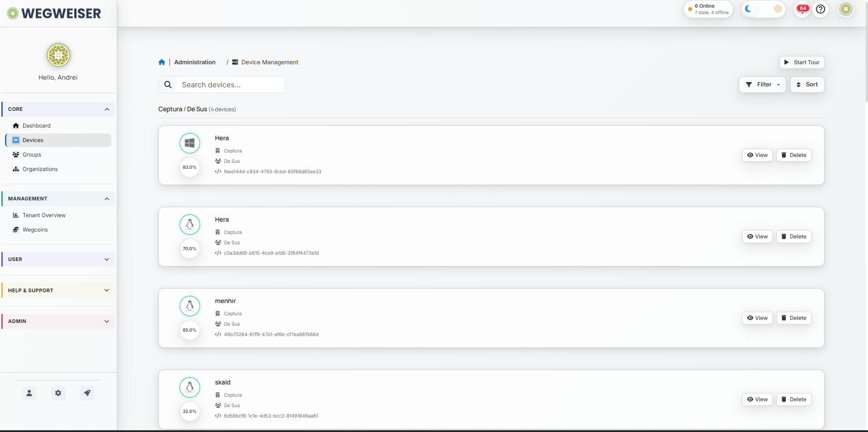Click the Start Tour button
Image resolution: width=868 pixels, height=432 pixels.
(x=801, y=62)
